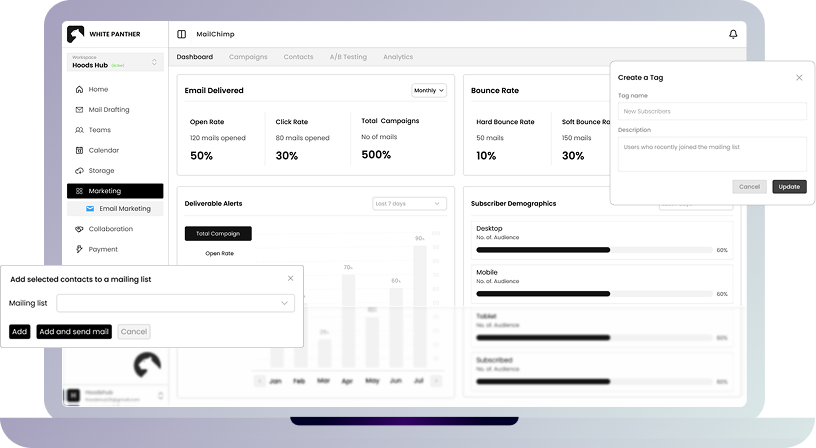The image size is (816, 448).
Task: Open the Last 7 days dropdown
Action: 409,203
